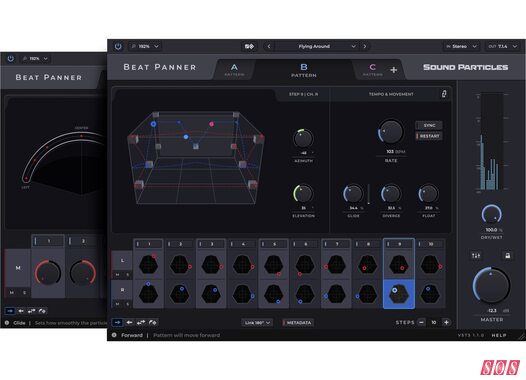Increase steps with the plus button
Image resolution: width=526 pixels, height=380 pixels.
(446, 322)
